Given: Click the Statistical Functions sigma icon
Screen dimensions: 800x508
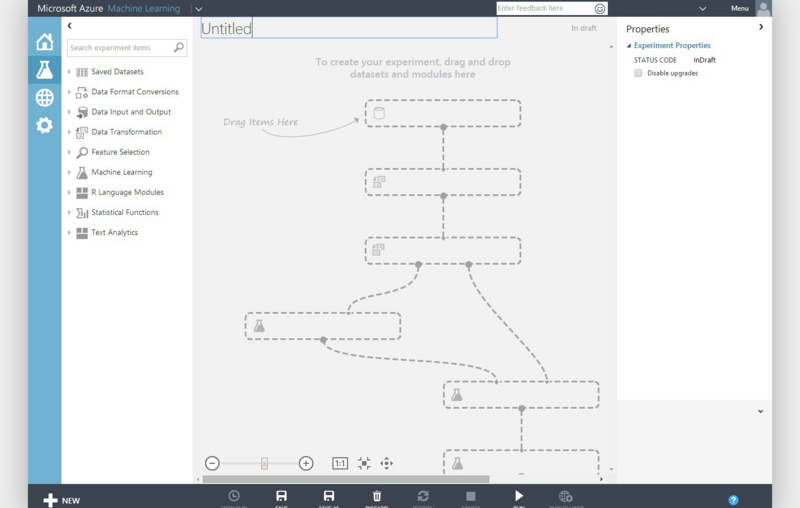Looking at the screenshot, I should pos(82,213).
